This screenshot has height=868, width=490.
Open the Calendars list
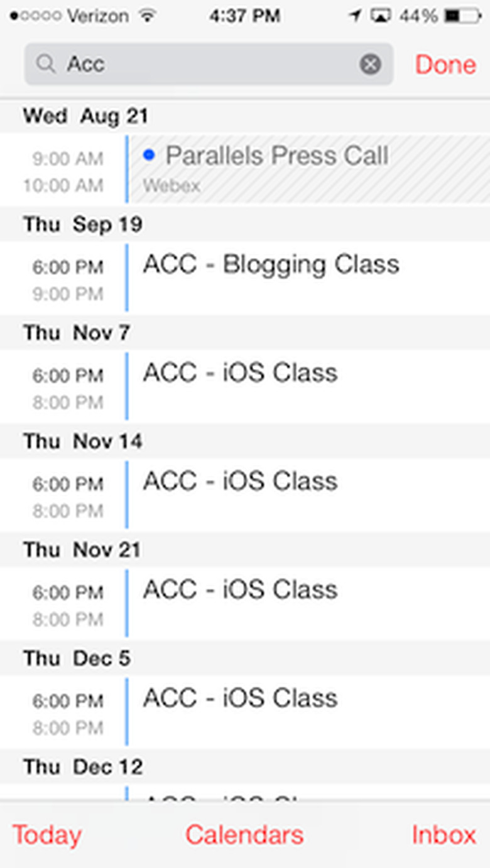point(244,835)
